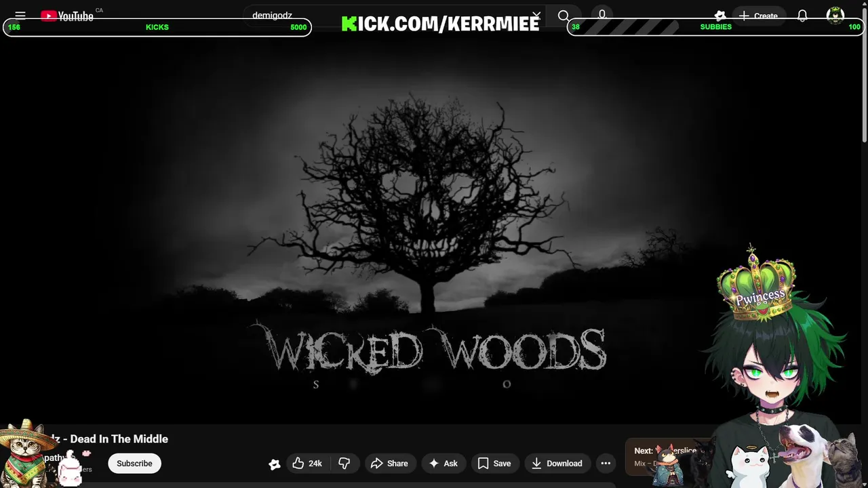Share the video

click(389, 464)
